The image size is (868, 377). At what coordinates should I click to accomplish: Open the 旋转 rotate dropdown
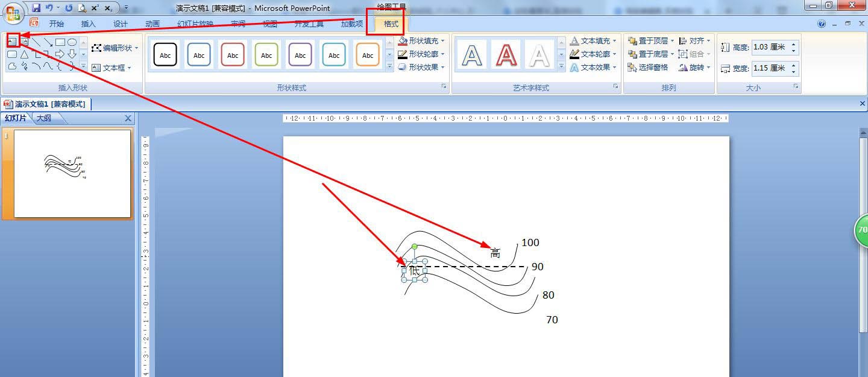click(694, 68)
